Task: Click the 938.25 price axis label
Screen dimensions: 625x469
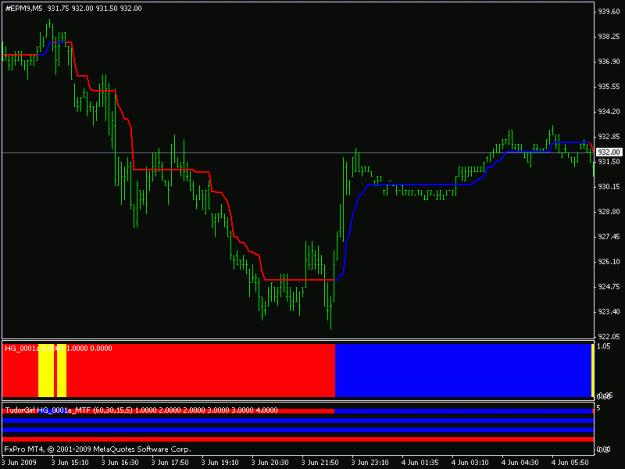Action: point(609,37)
